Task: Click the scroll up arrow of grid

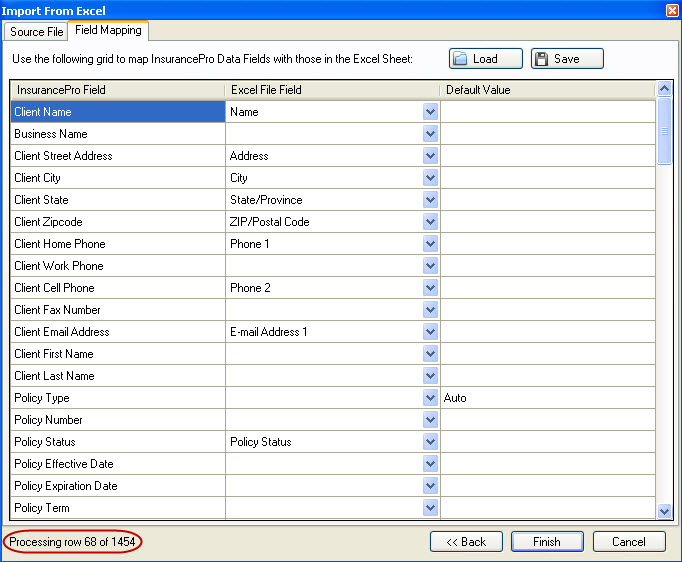Action: [664, 89]
